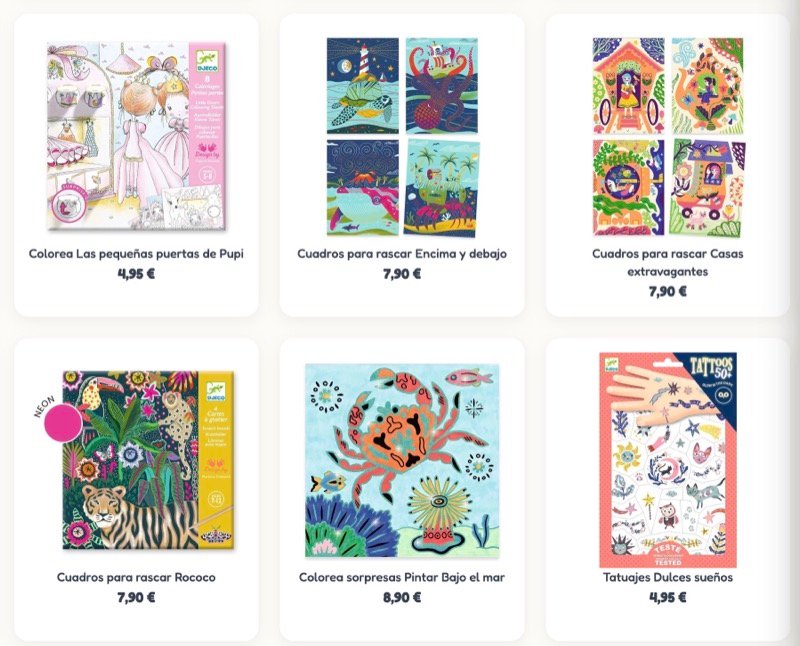Viewport: 800px width, 646px height.
Task: Click the 'Colorea sorpresas Pintar Bajo el mar' title
Action: click(x=402, y=577)
